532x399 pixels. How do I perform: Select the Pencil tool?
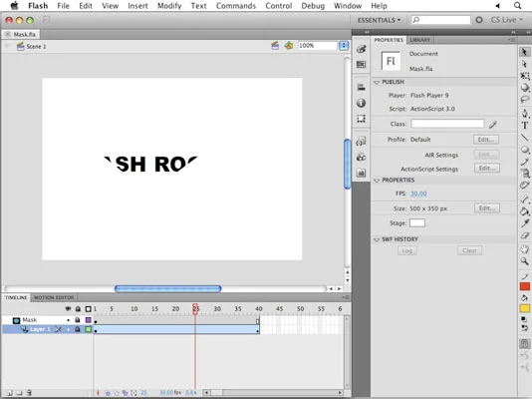[525, 162]
